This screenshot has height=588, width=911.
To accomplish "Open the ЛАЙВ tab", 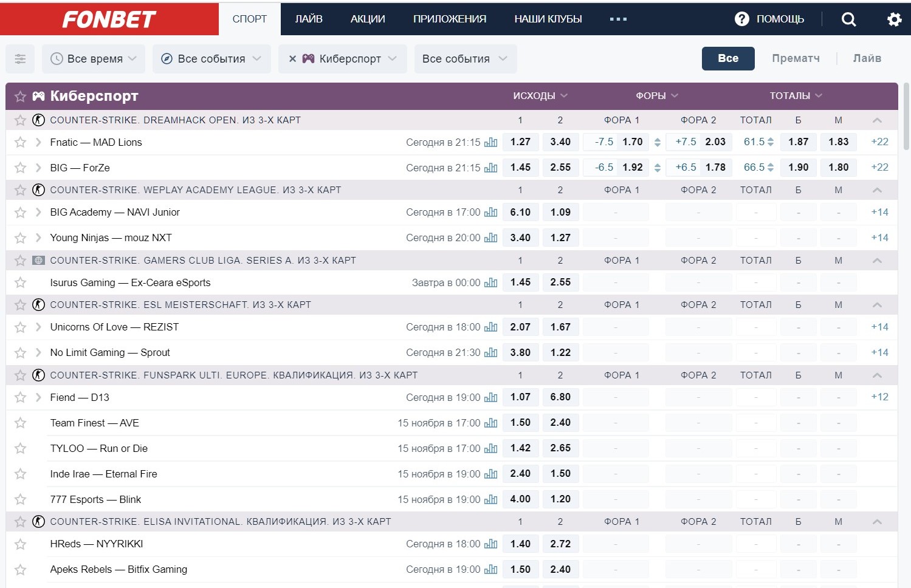I will 309,19.
